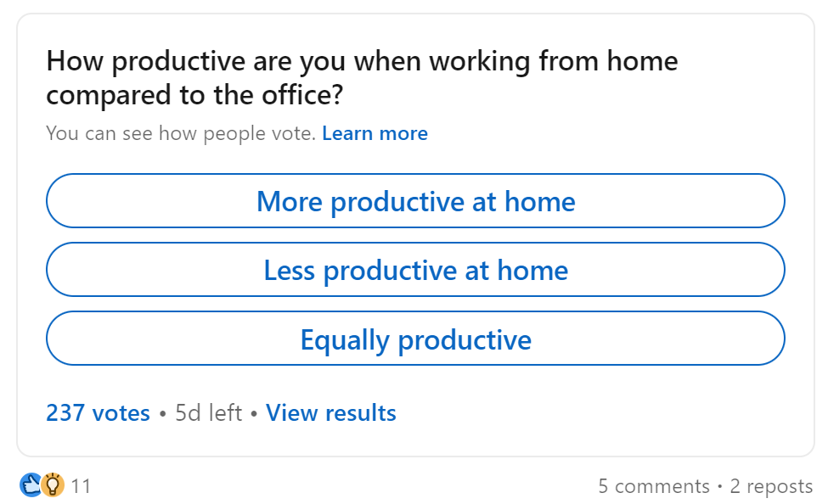This screenshot has width=828, height=504.
Task: Choose Less productive at home option
Action: pos(415,270)
